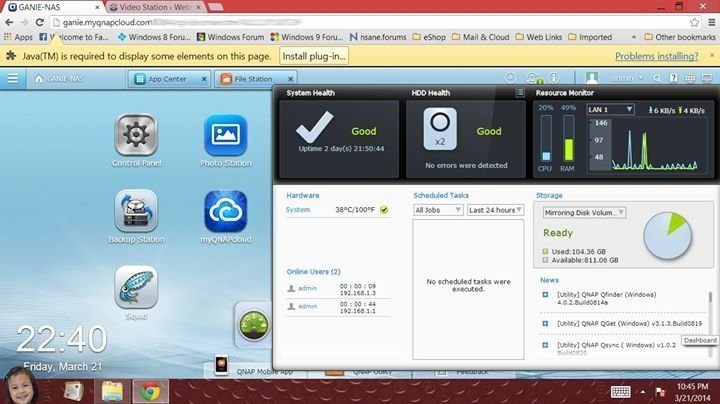Expand the QNAP QGet news item

pyautogui.click(x=545, y=324)
